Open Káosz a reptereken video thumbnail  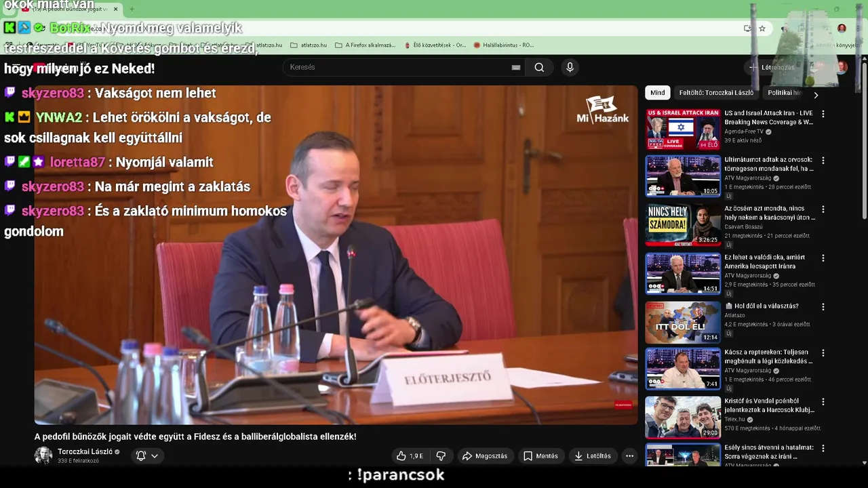click(683, 369)
